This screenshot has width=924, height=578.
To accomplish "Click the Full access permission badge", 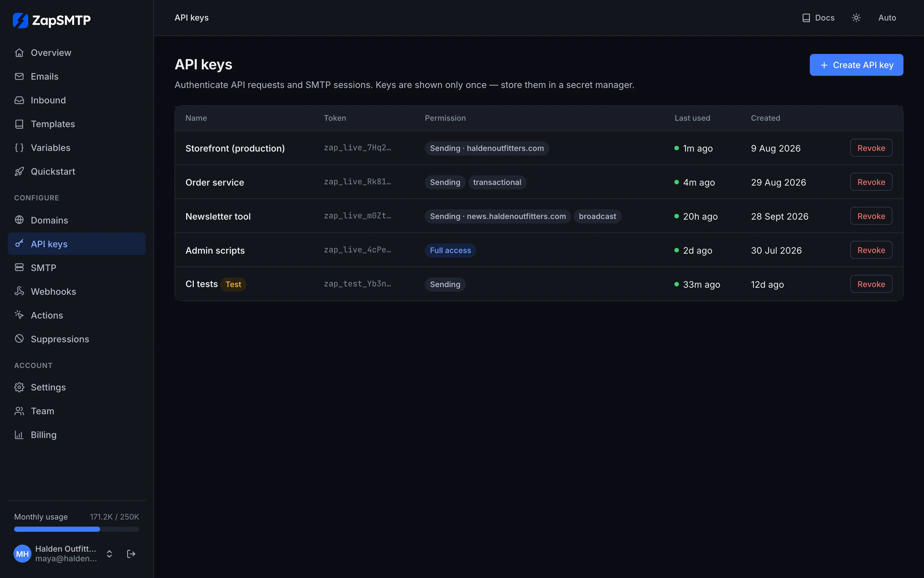I will click(450, 250).
